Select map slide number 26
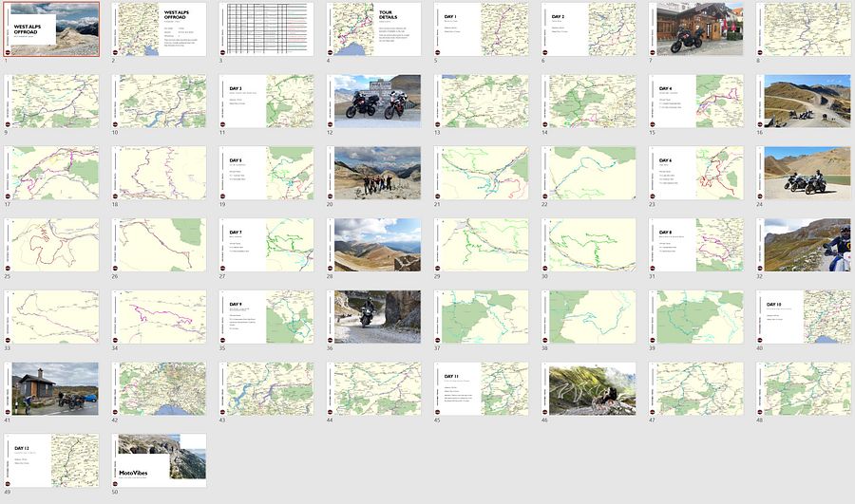This screenshot has width=855, height=504. click(160, 245)
